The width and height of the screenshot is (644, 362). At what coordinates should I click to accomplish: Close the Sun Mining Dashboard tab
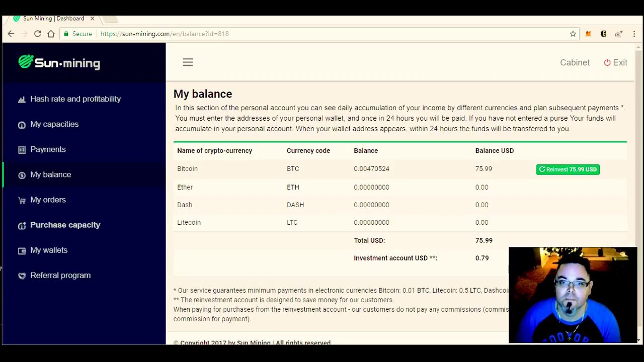(92, 18)
